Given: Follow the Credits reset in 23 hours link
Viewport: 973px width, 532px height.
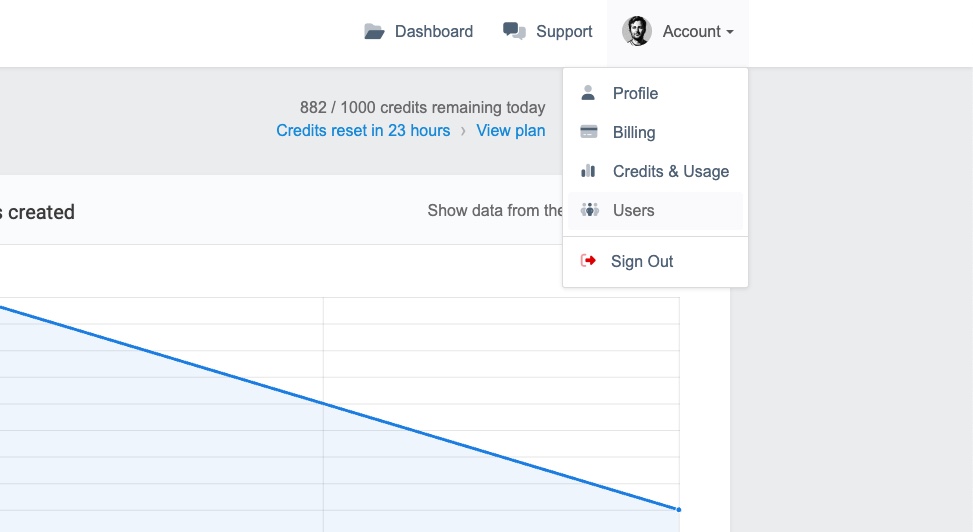Looking at the screenshot, I should (x=363, y=130).
